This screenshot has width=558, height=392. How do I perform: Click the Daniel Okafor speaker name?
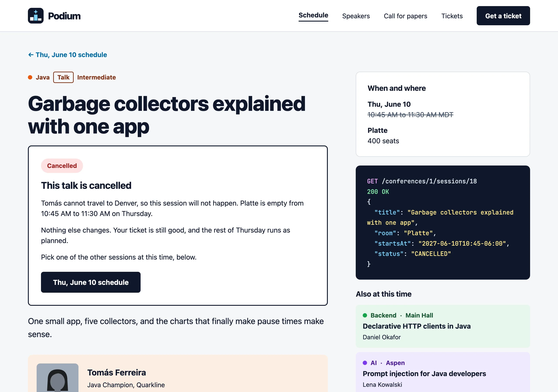coord(382,337)
